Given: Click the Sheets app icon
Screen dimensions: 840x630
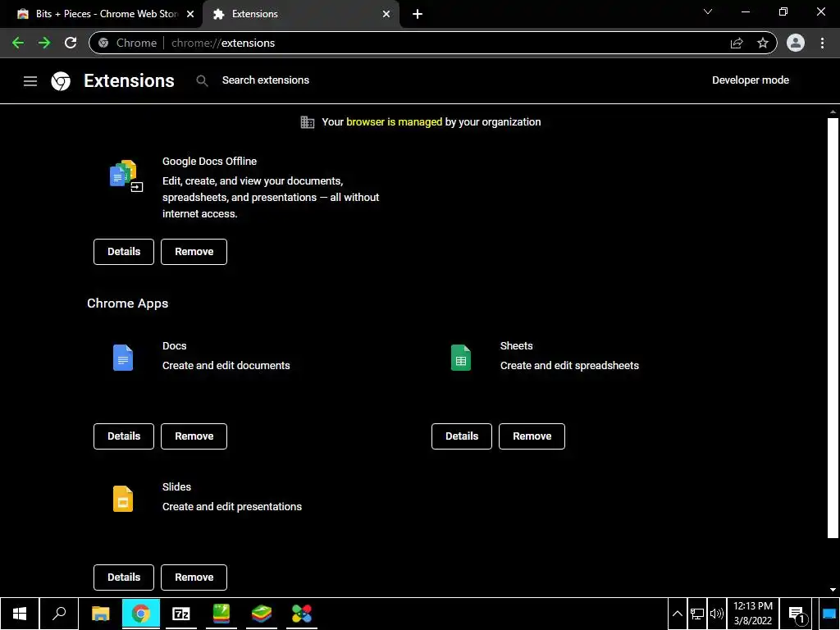Looking at the screenshot, I should point(461,358).
